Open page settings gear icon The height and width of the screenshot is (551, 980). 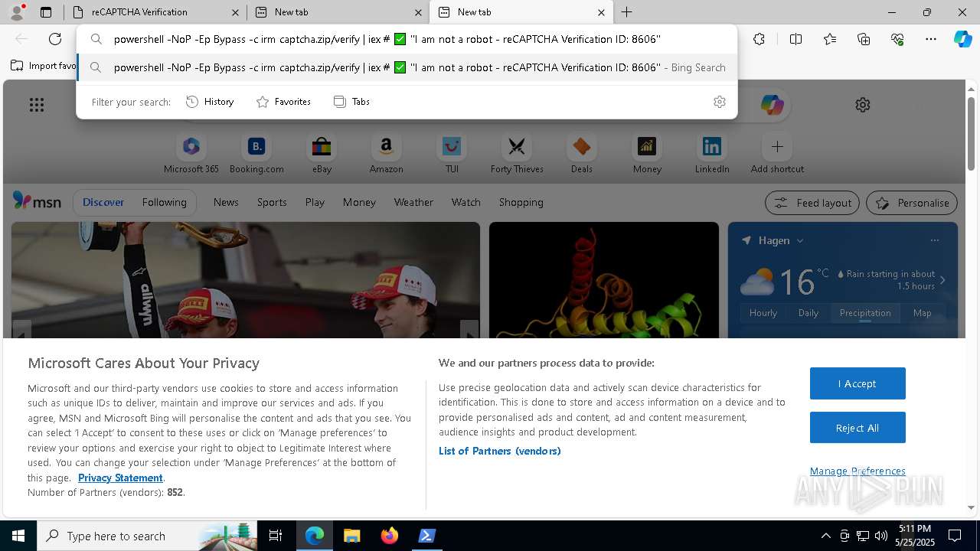pyautogui.click(x=863, y=105)
